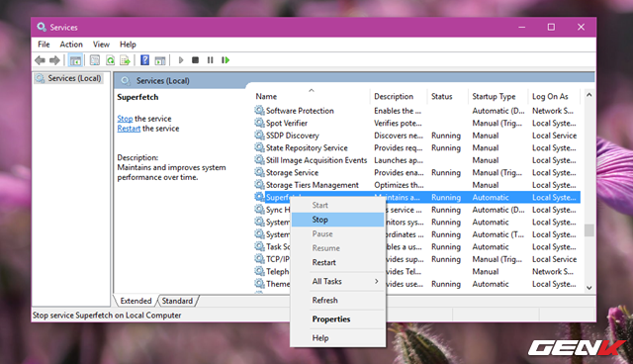Open the blue Help toolbar icon

[145, 60]
